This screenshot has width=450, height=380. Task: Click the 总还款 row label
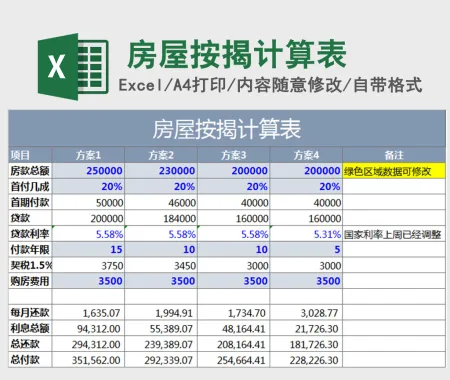pos(30,344)
